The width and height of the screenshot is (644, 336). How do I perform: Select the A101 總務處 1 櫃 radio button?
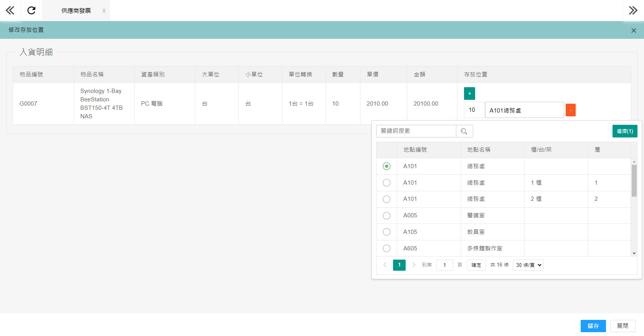pos(386,183)
